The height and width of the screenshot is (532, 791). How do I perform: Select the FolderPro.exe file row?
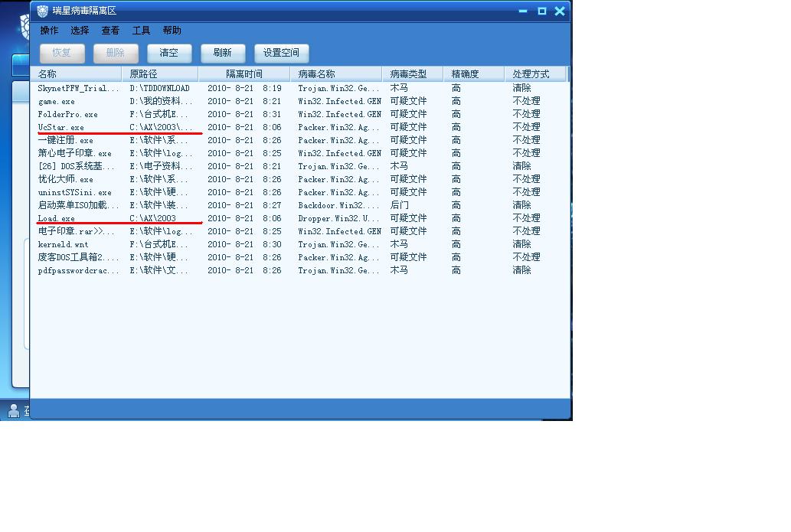coord(299,115)
